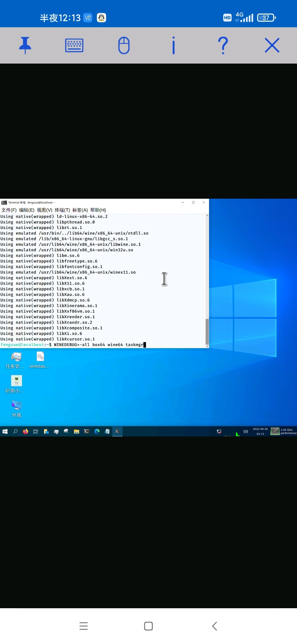Open the 标签(A) menu in Terminal

point(80,210)
